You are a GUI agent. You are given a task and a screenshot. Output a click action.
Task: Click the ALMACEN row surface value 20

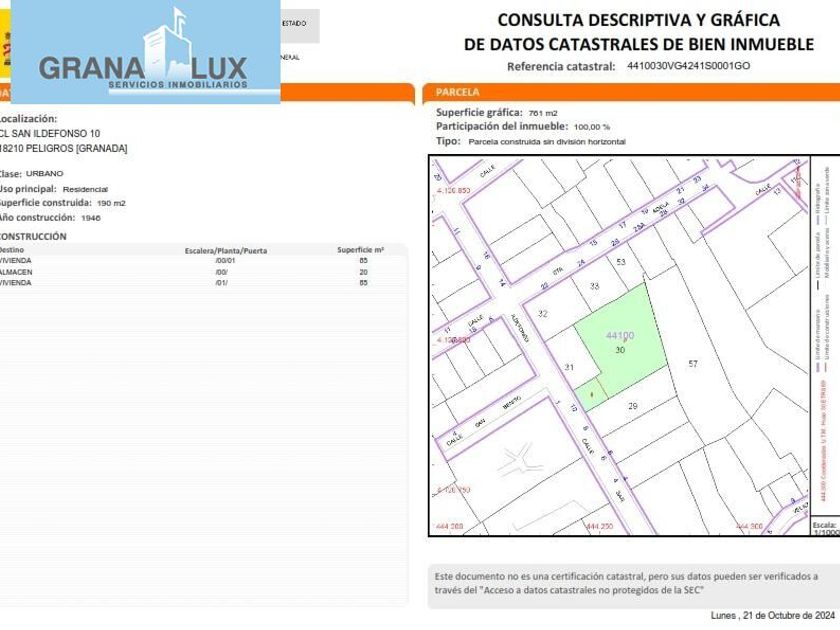[x=363, y=272]
